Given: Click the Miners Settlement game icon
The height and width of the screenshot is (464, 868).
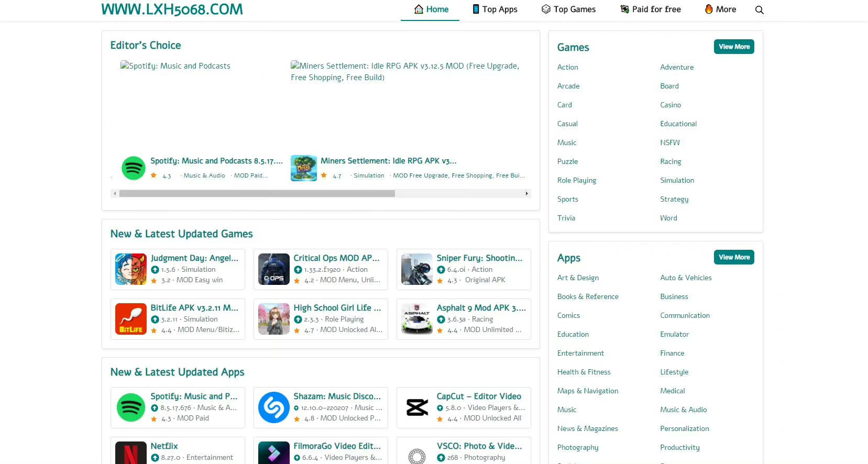Looking at the screenshot, I should pyautogui.click(x=304, y=168).
